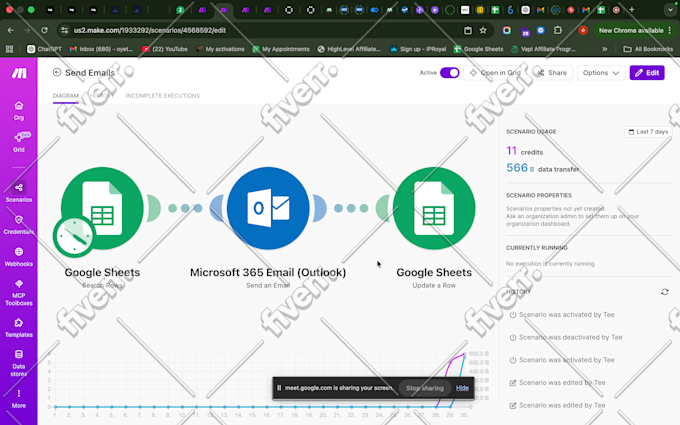
Task: Open the Options dropdown
Action: tap(601, 73)
